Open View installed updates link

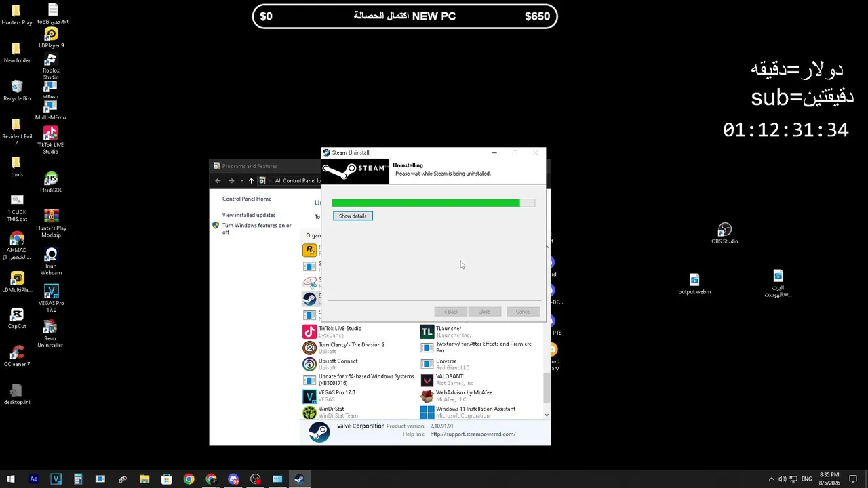(x=249, y=215)
